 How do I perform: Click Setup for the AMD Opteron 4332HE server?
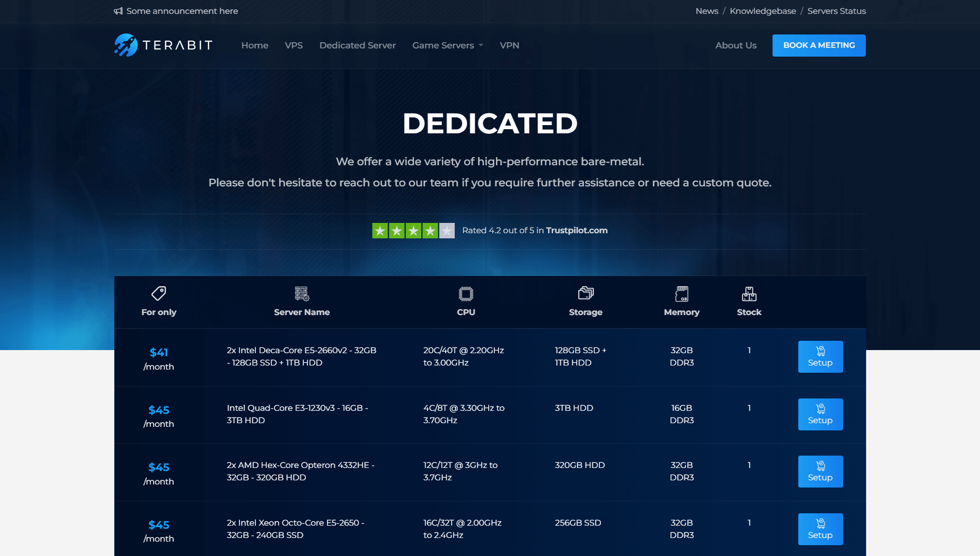(820, 472)
